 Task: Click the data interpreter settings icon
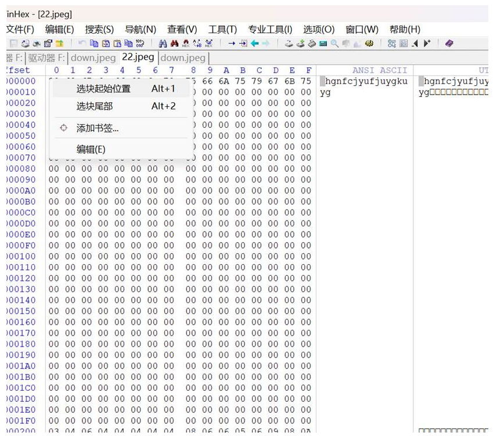tap(392, 44)
